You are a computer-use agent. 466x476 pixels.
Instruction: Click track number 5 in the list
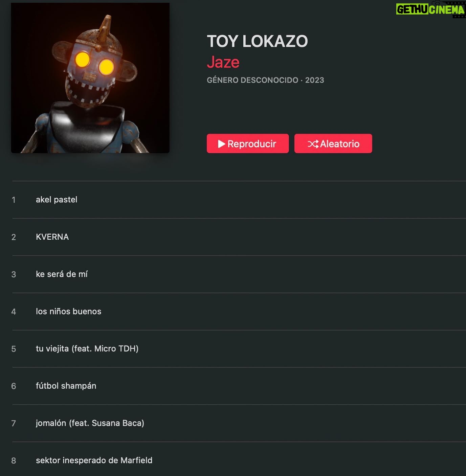click(x=14, y=349)
